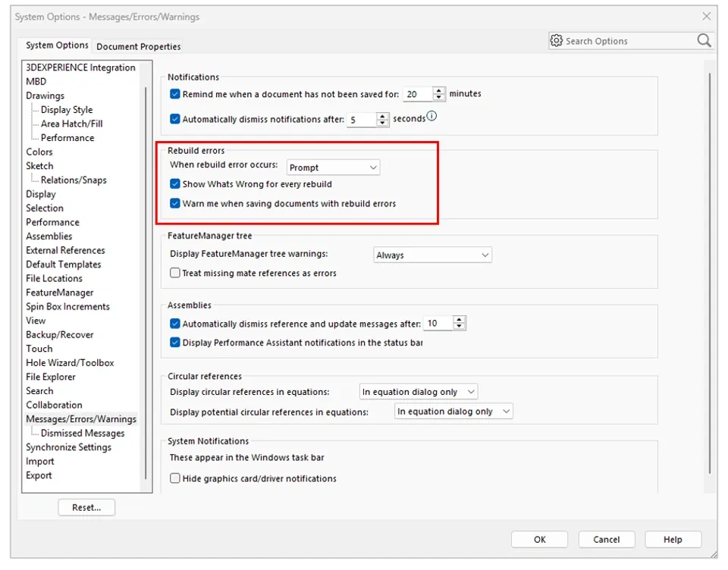Image resolution: width=728 pixels, height=570 pixels.
Task: Click the seconds value field showing 5
Action: 361,119
